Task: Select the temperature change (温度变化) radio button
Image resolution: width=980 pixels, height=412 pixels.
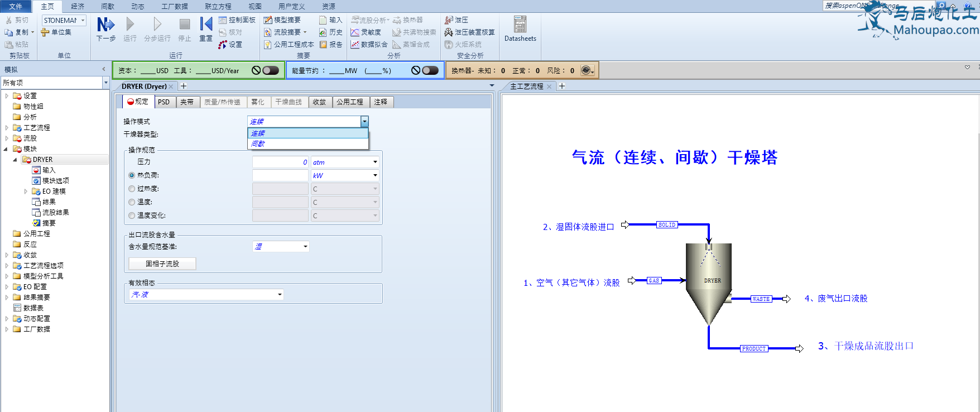Action: pyautogui.click(x=132, y=215)
